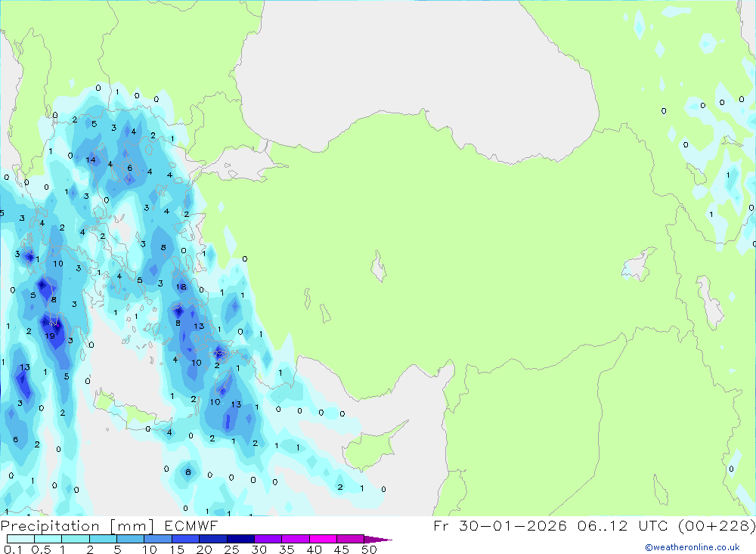
Task: Click the '25' legend scale label
Action: click(x=231, y=549)
